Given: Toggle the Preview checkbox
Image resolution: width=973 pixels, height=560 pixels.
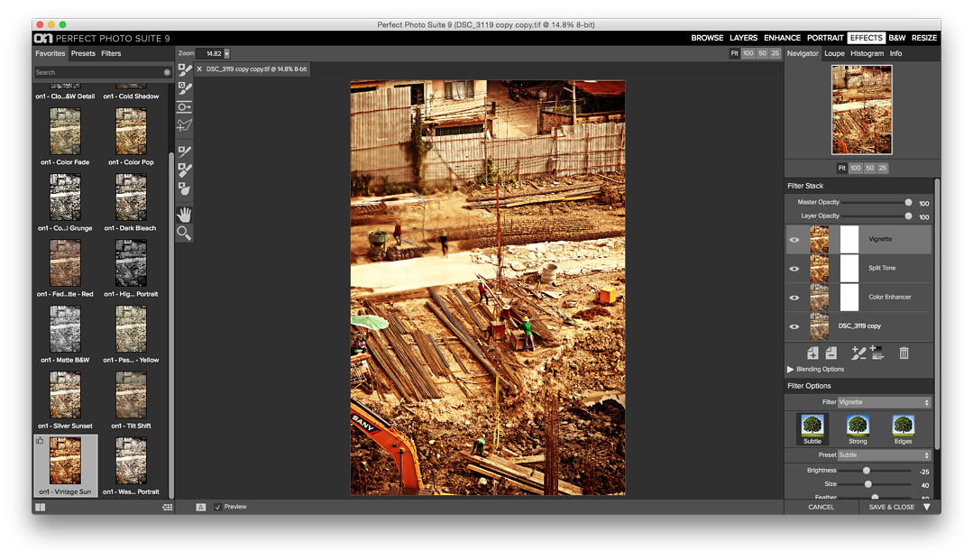Looking at the screenshot, I should (218, 507).
